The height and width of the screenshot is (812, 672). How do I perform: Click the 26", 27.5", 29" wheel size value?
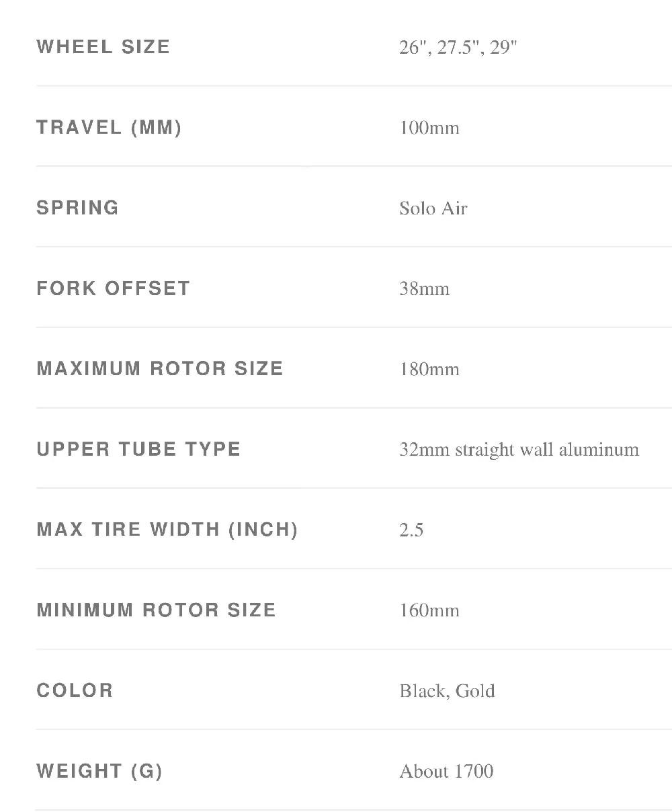click(458, 48)
